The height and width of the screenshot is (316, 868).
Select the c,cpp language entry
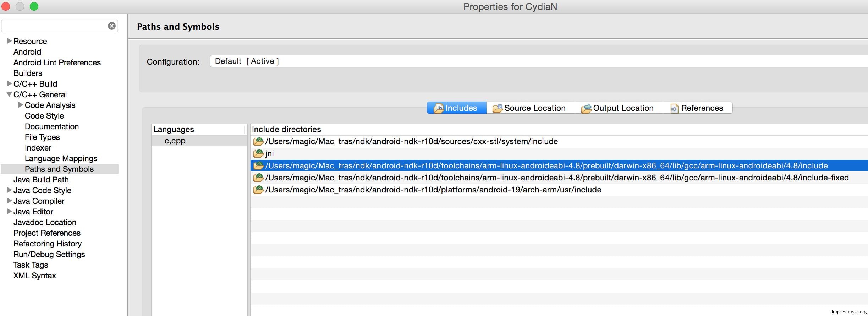175,141
